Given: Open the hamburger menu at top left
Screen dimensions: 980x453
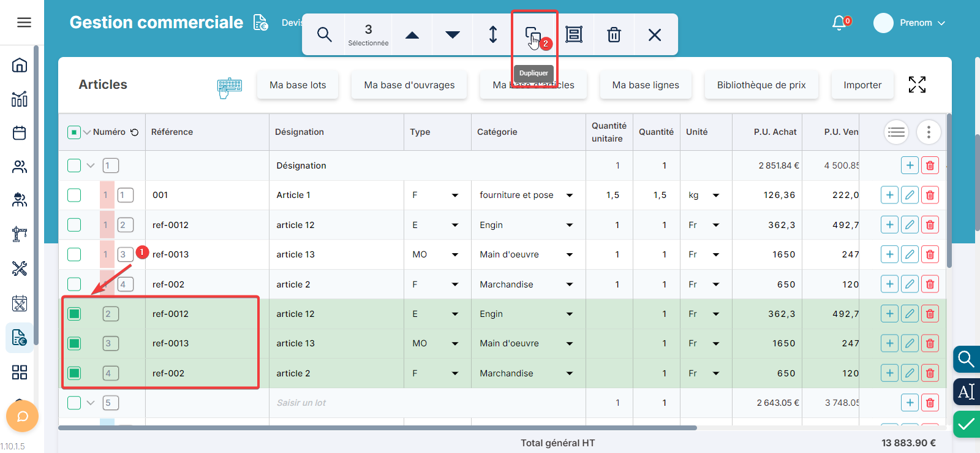Looking at the screenshot, I should [24, 23].
